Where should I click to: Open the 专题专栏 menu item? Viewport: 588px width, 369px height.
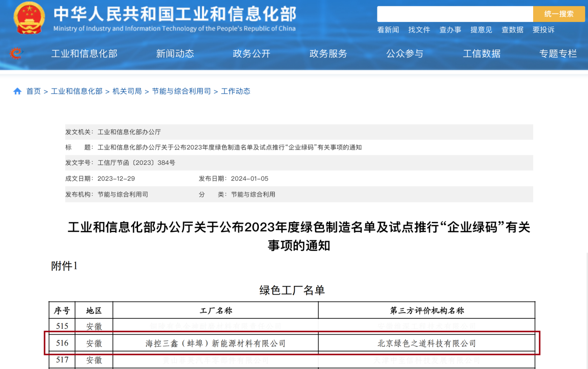[x=558, y=53]
